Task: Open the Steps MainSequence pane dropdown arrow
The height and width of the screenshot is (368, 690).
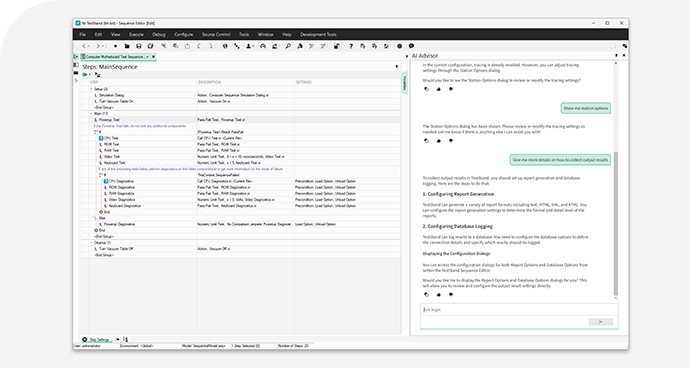Action: pyautogui.click(x=397, y=66)
